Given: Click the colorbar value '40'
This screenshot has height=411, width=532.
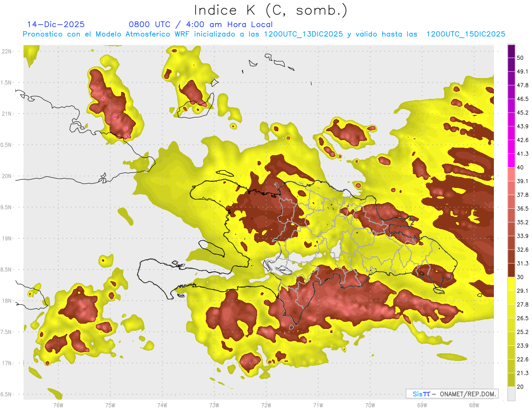Looking at the screenshot, I should 521,168.
